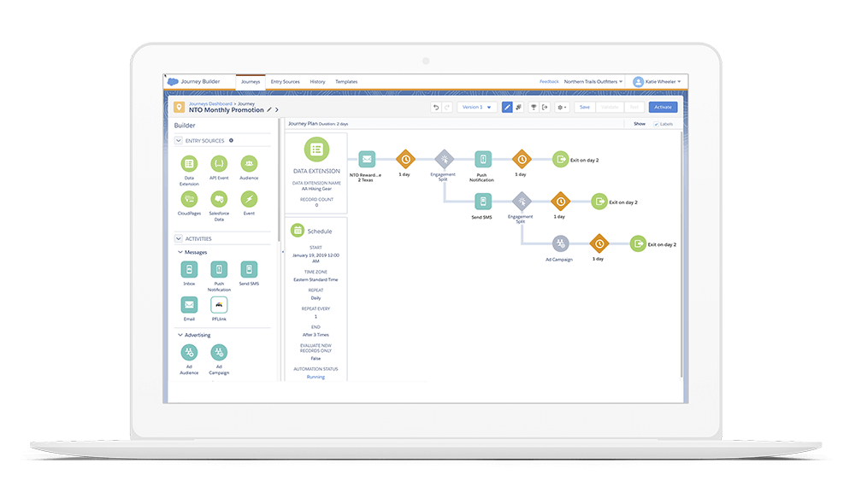855x504 pixels.
Task: Click the info icon next to Entry Sources
Action: point(231,141)
